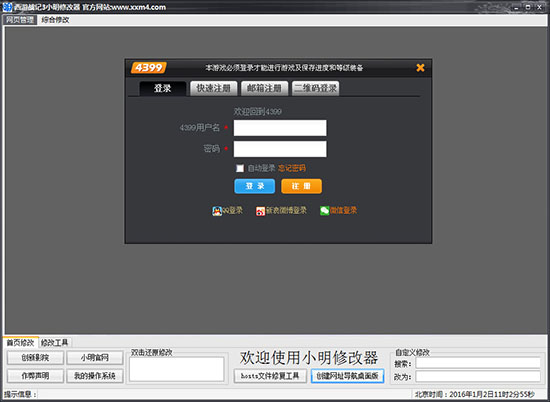The height and width of the screenshot is (402, 550).
Task: Click the 提示信息 status label
Action: tap(20, 394)
